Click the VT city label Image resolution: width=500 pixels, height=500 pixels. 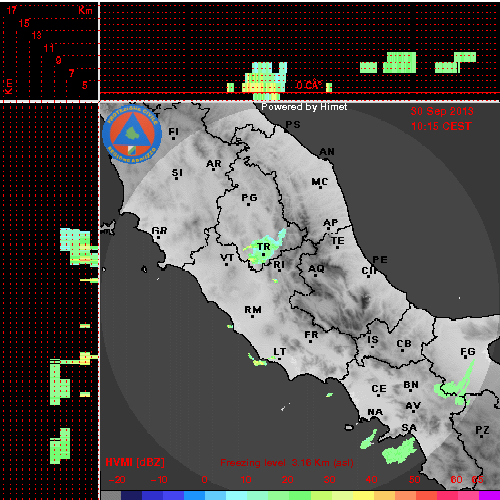227,257
